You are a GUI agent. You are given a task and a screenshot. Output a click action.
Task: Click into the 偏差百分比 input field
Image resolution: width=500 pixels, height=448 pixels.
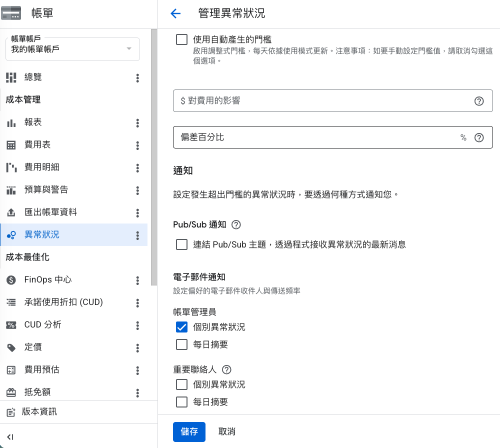[333, 137]
